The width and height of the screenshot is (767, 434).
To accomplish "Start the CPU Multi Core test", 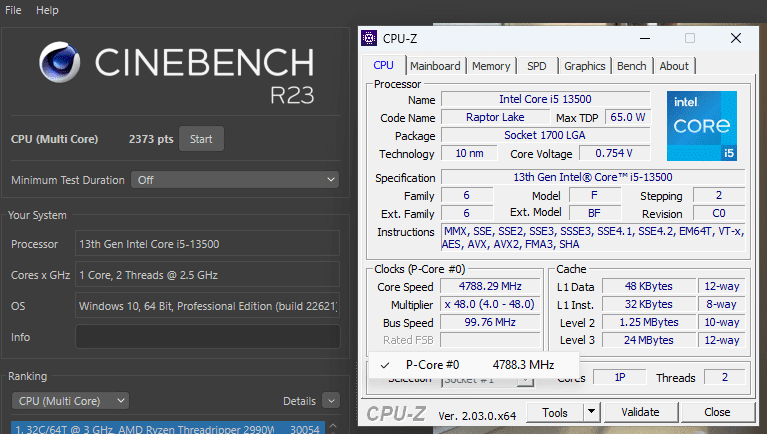I will (x=201, y=139).
